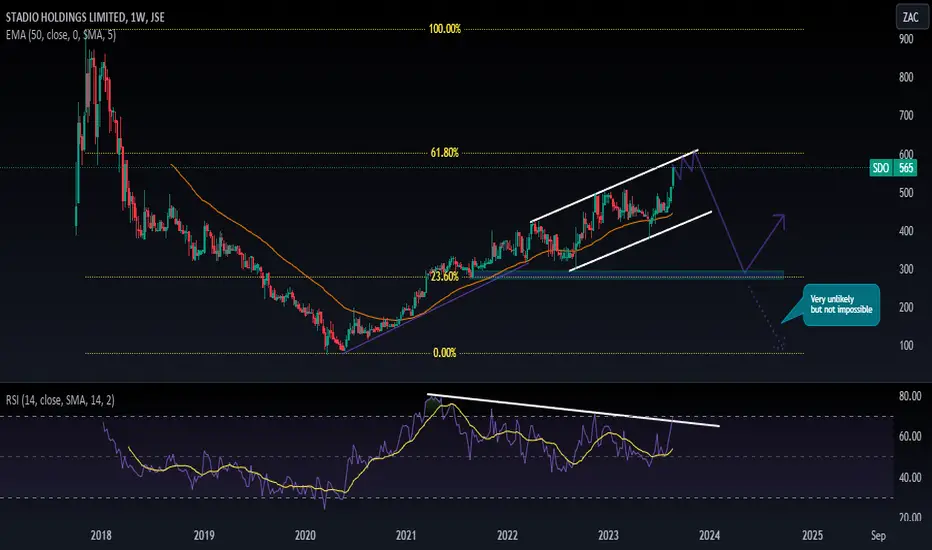Select the 23.60% Fibonacci level label

445,276
